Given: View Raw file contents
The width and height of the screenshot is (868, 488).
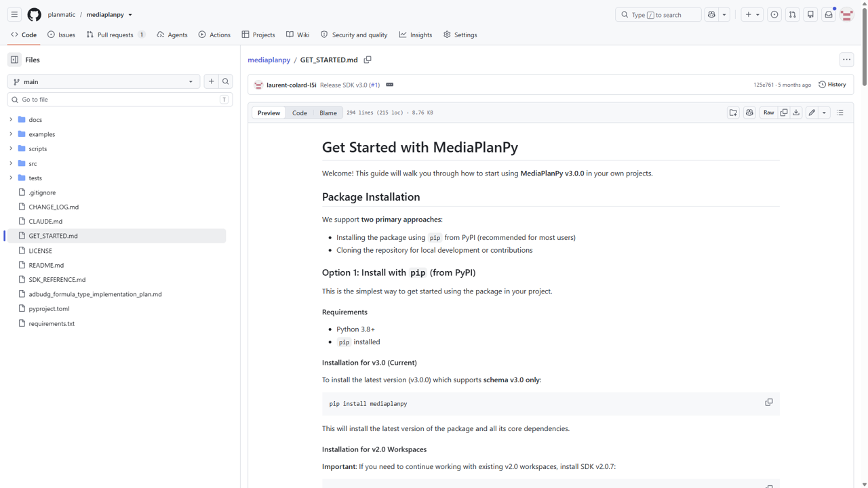Looking at the screenshot, I should coord(768,113).
